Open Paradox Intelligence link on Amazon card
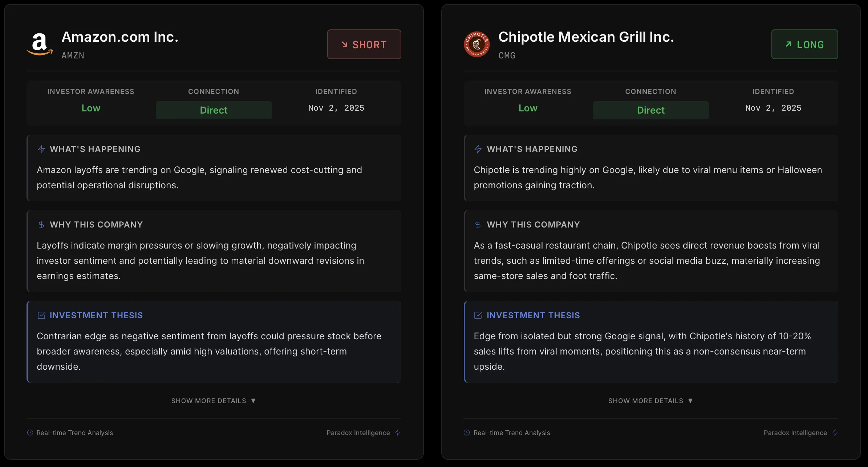 pyautogui.click(x=358, y=433)
